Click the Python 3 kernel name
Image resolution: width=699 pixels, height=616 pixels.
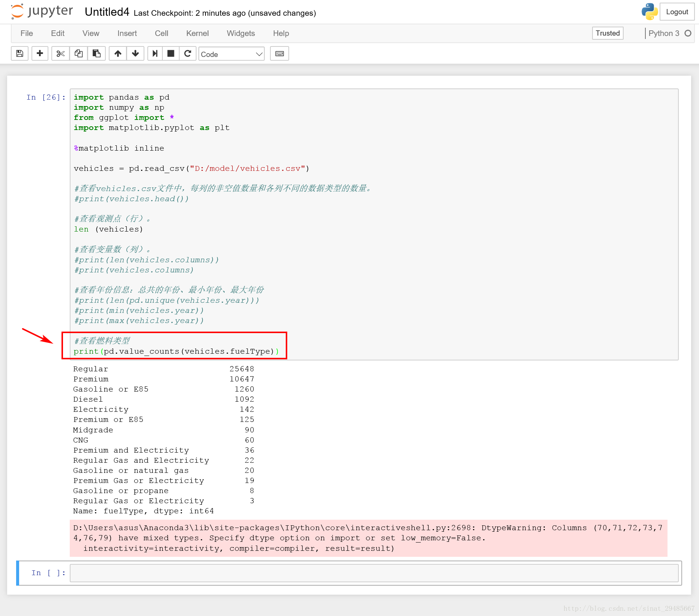click(664, 33)
